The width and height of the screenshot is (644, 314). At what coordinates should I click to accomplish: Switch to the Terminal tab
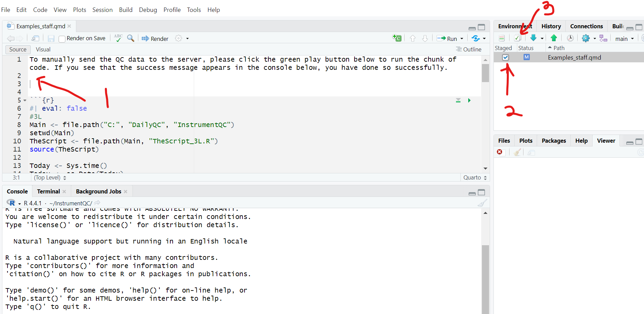pyautogui.click(x=48, y=191)
